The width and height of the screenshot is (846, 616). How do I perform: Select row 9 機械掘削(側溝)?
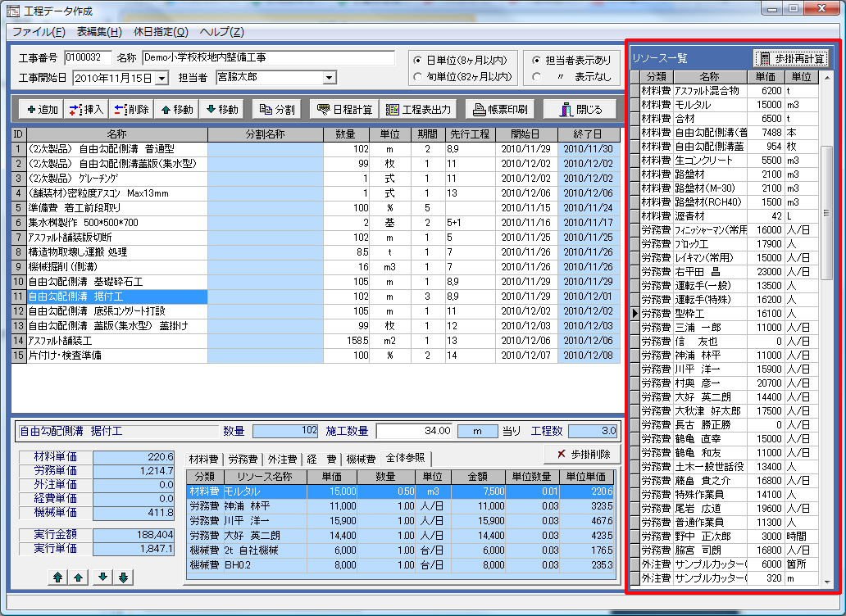pos(316,267)
